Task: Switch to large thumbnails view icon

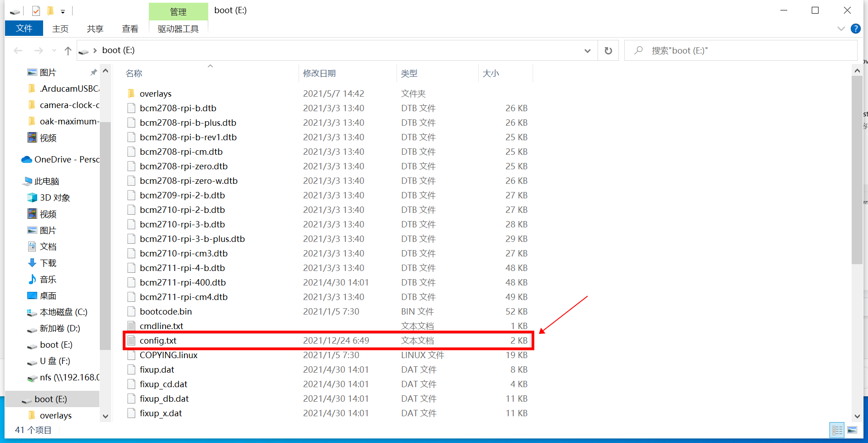Action: [852, 430]
